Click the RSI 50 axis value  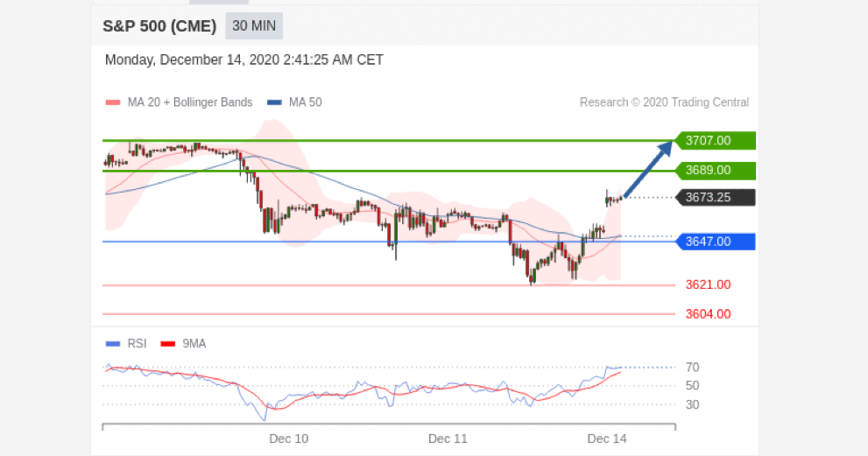point(692,386)
